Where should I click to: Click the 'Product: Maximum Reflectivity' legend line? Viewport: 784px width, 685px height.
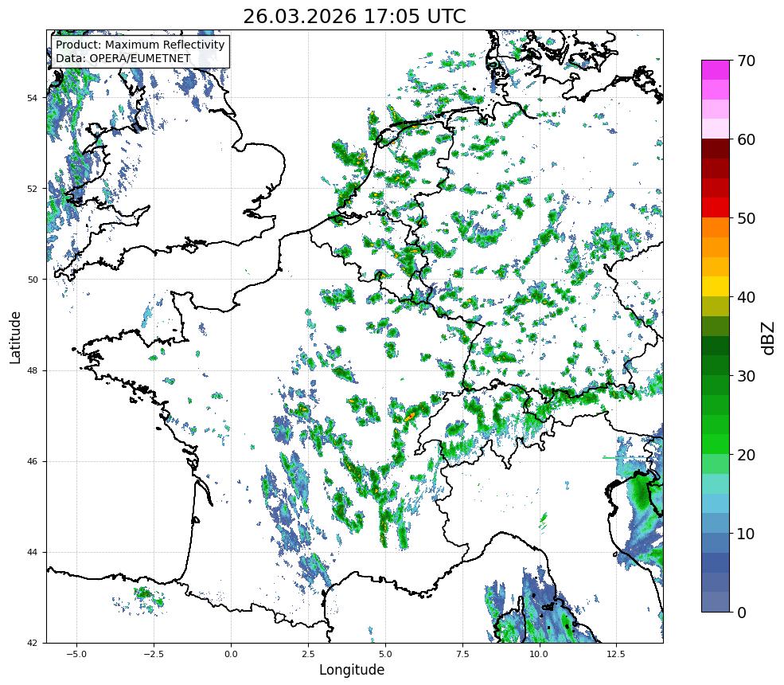coord(140,45)
